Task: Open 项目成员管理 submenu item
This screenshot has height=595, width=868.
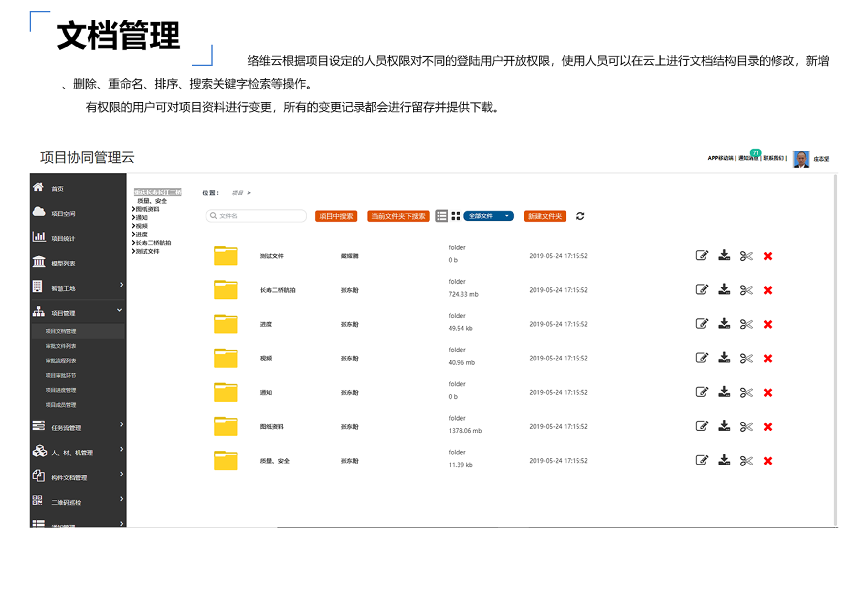Action: (61, 405)
